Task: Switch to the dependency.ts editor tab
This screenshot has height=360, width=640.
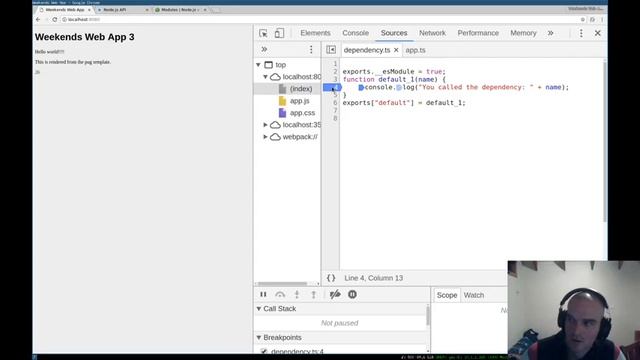Action: point(367,50)
